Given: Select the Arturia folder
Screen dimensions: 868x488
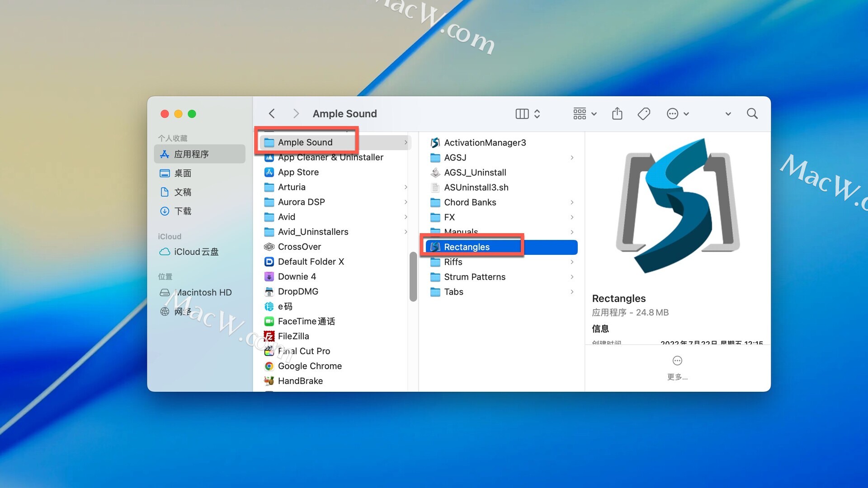Looking at the screenshot, I should (x=335, y=187).
